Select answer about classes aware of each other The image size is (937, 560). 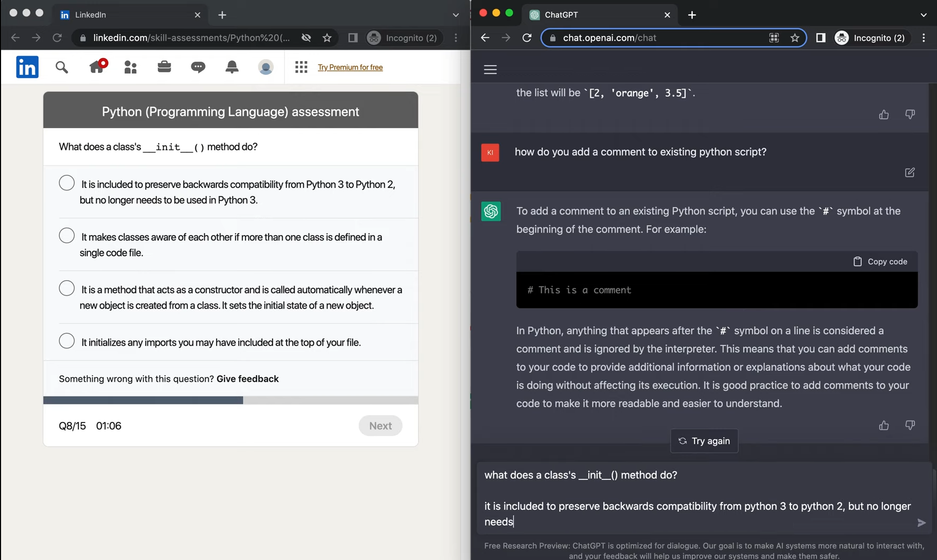click(x=66, y=235)
